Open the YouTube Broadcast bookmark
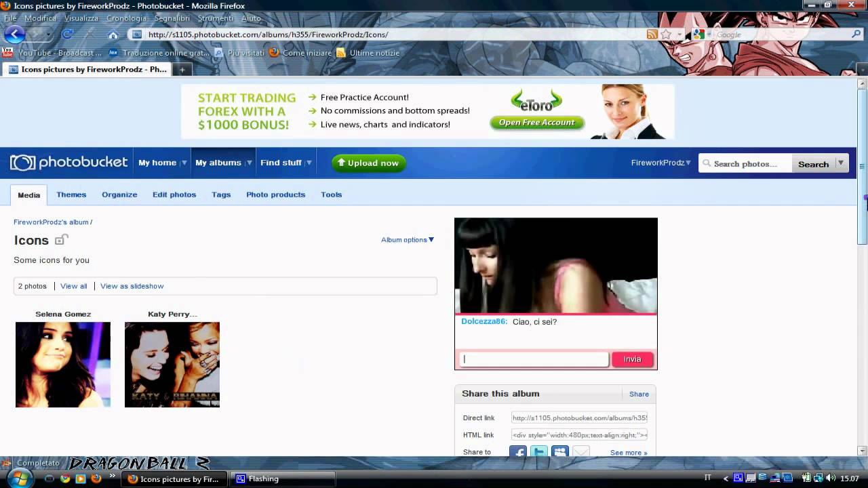The image size is (868, 488). coord(52,53)
